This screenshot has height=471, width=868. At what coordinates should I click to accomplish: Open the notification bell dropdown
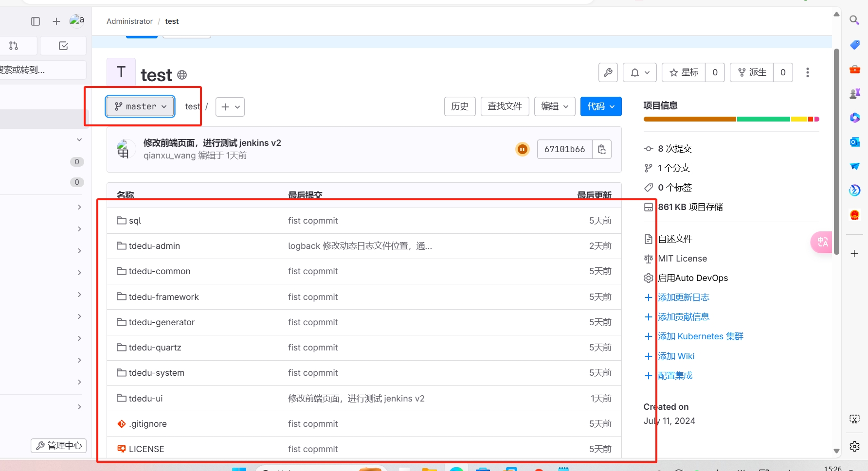(x=640, y=72)
